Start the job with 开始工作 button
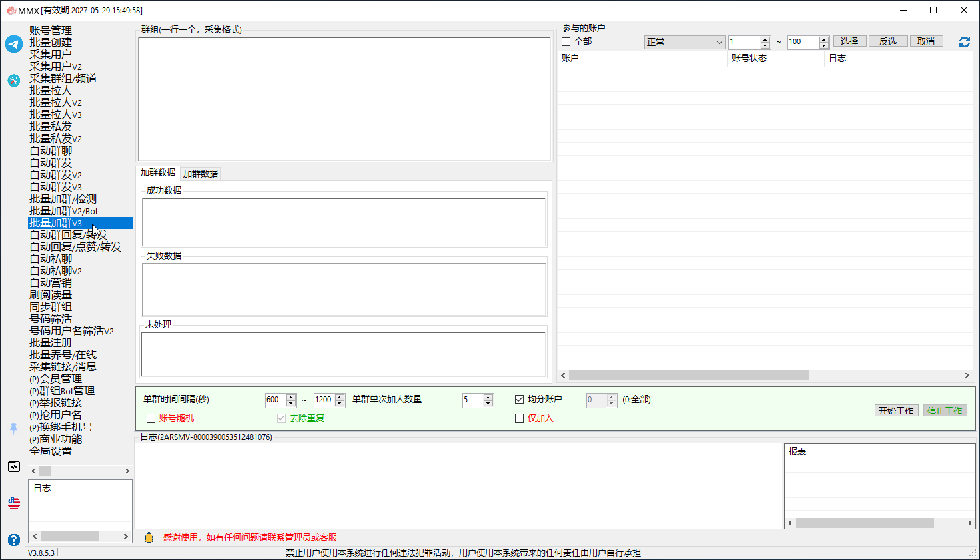Image resolution: width=980 pixels, height=560 pixels. (896, 410)
